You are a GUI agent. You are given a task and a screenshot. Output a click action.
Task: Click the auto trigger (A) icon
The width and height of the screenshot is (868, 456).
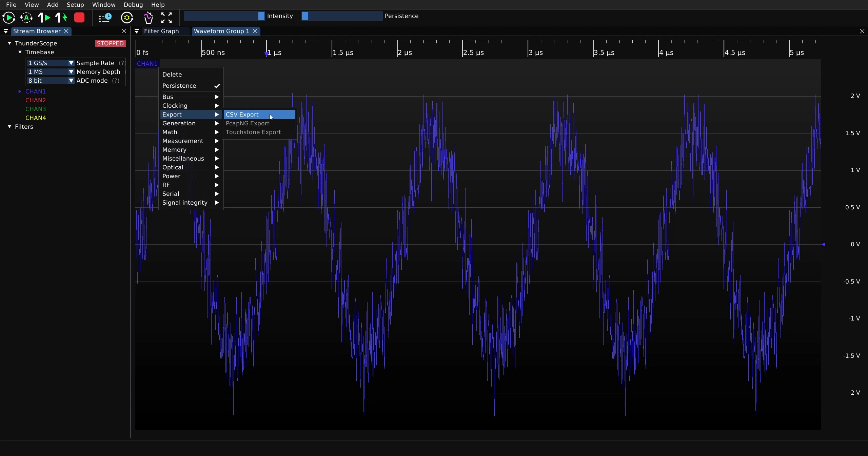26,18
